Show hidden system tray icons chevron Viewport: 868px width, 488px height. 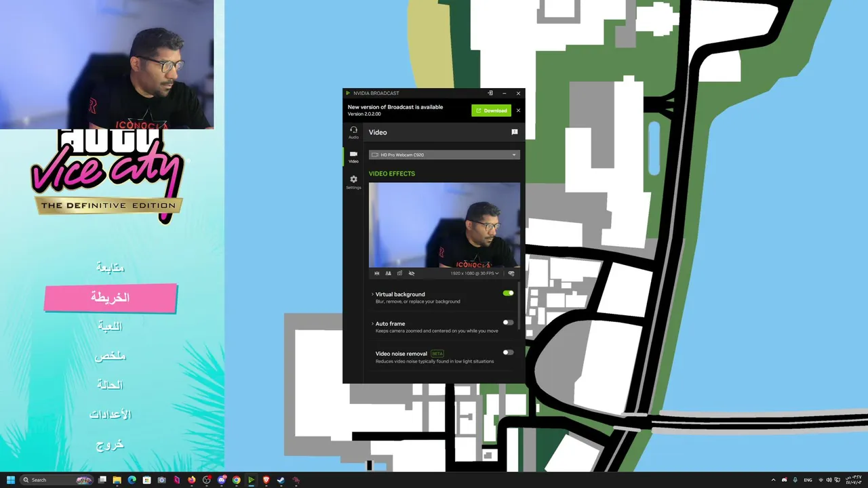[774, 480]
